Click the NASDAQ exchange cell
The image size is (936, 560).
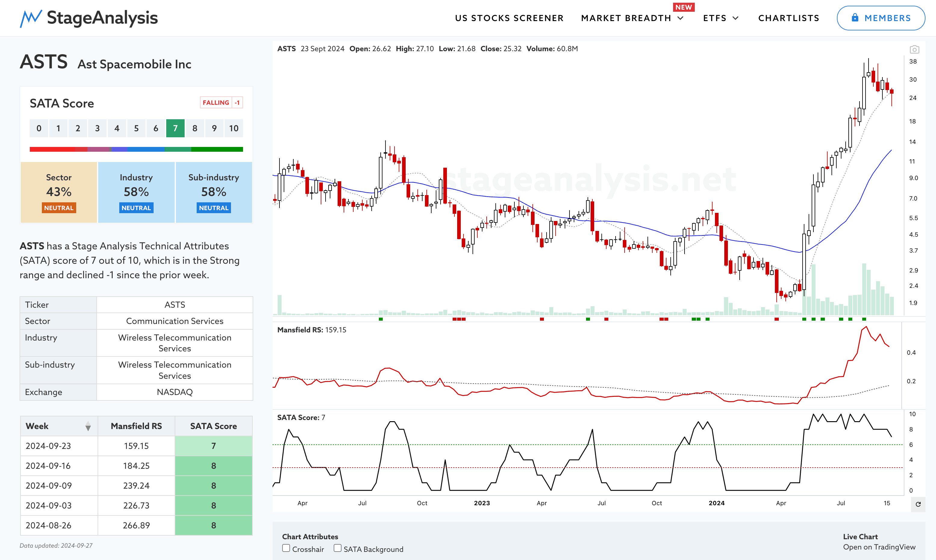pos(175,392)
